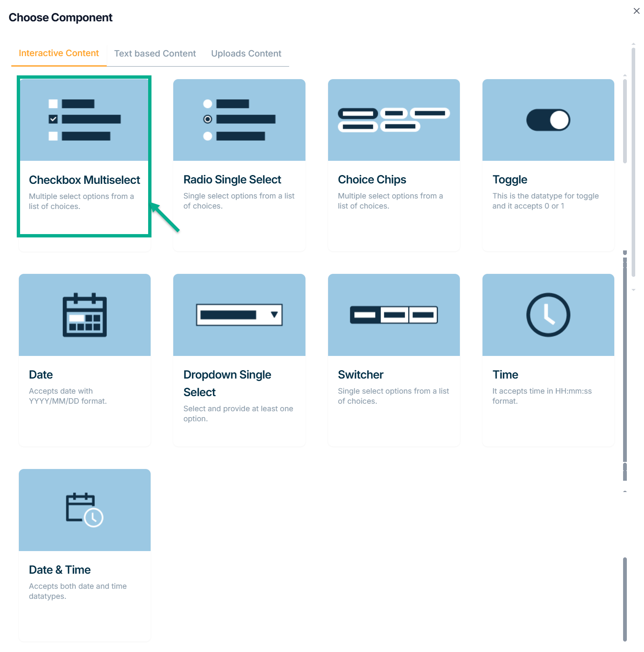Click the calendar icon for Date
Viewport: 644px width, 652px height.
85,315
